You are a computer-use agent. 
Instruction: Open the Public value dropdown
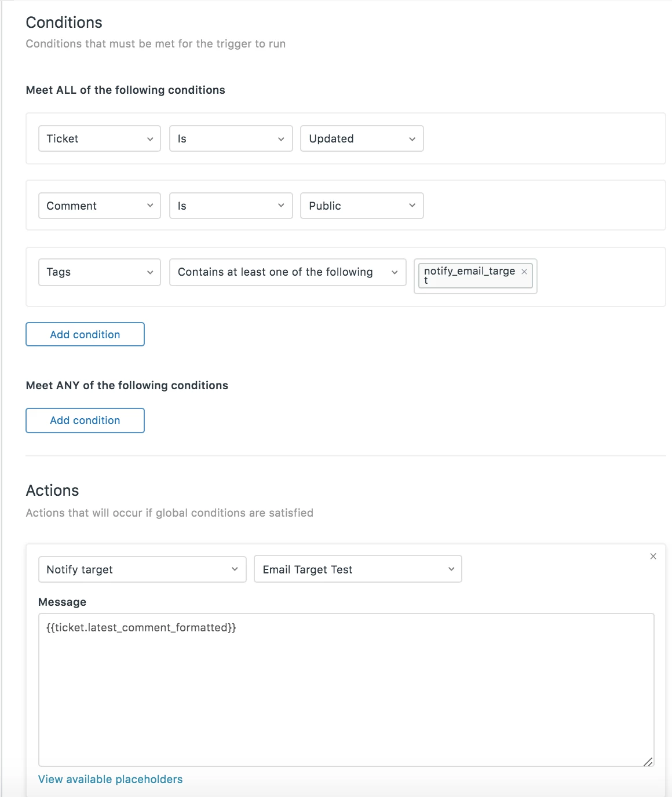click(x=361, y=206)
